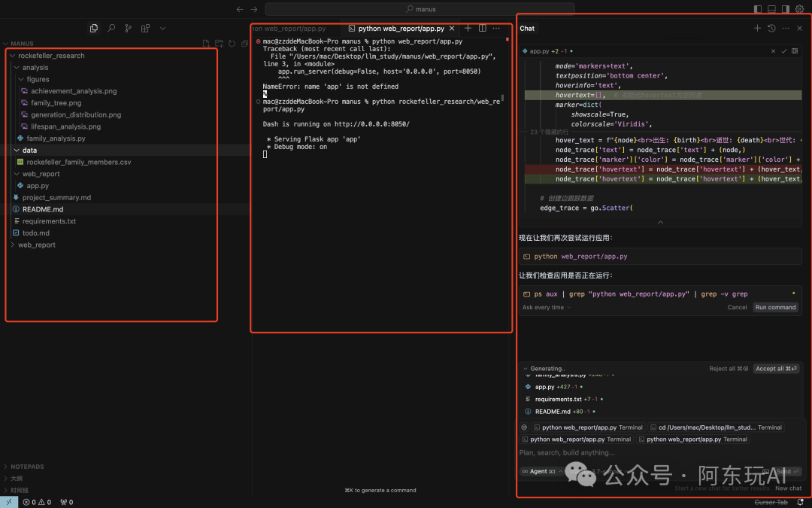Toggle the secondary side bar layout control
This screenshot has width=812, height=508.
point(785,9)
